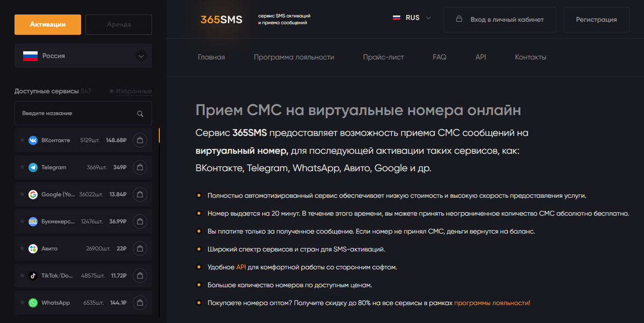Open the FAQ menu item
The image size is (644, 323).
440,57
